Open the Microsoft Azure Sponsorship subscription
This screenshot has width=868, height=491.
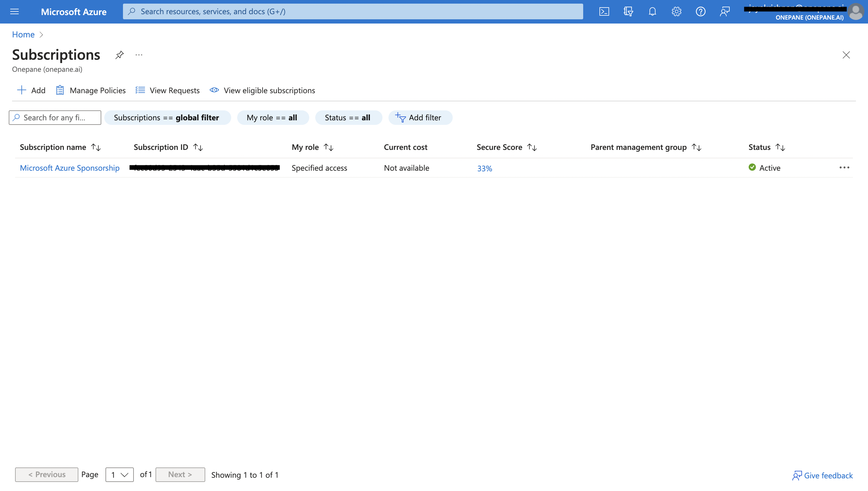(70, 168)
